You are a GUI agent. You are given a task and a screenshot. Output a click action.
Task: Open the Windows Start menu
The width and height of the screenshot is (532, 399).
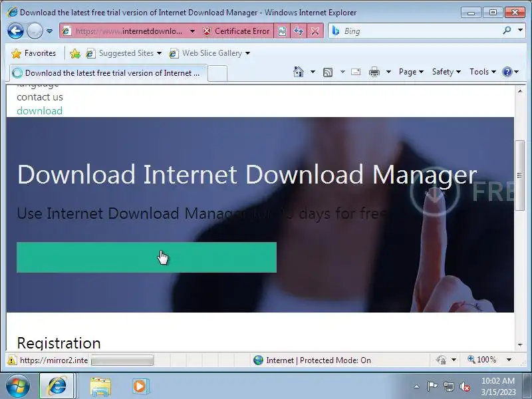point(18,386)
